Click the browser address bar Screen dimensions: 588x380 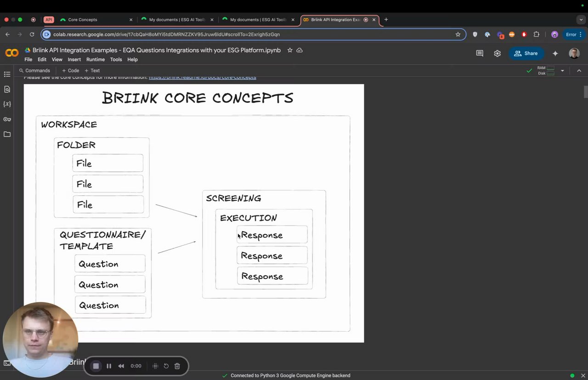tap(253, 34)
